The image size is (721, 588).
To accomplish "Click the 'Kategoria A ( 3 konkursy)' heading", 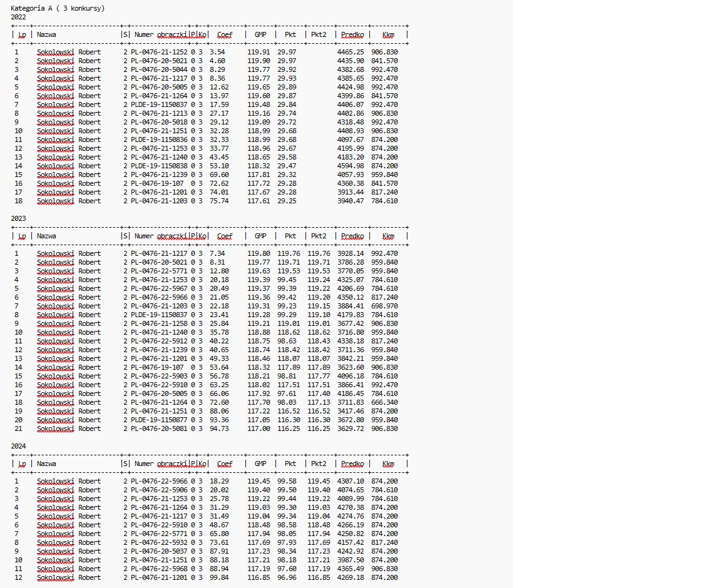I will [58, 8].
